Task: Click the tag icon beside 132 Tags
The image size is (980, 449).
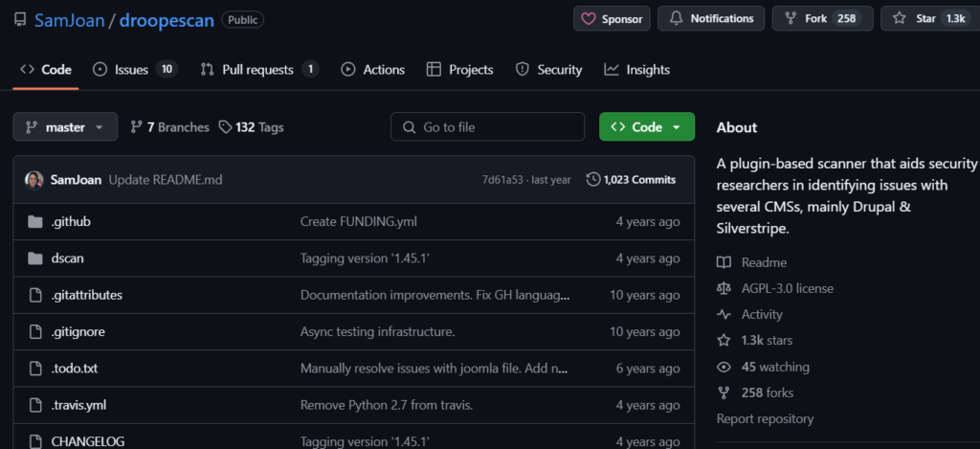Action: point(225,127)
